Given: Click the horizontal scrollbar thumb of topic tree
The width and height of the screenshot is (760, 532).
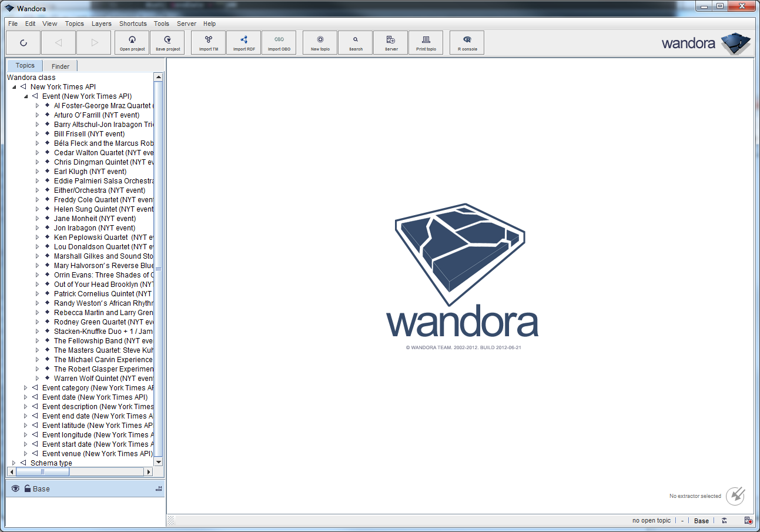Looking at the screenshot, I should (42, 471).
